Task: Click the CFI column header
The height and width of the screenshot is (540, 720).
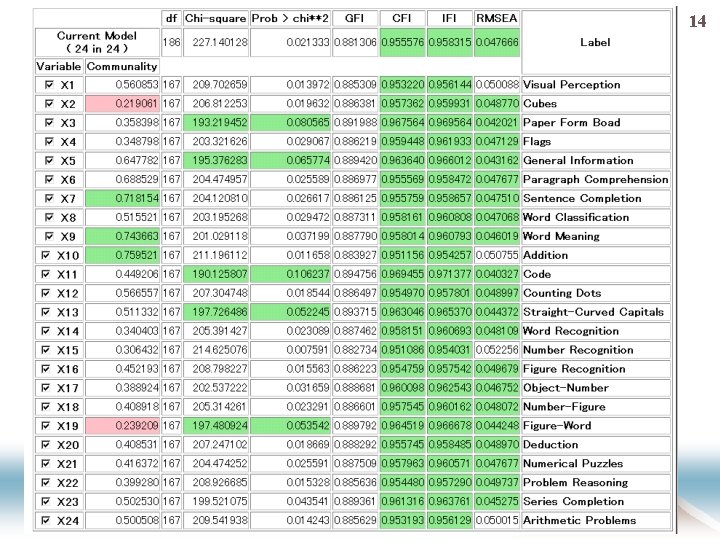Action: (402, 18)
